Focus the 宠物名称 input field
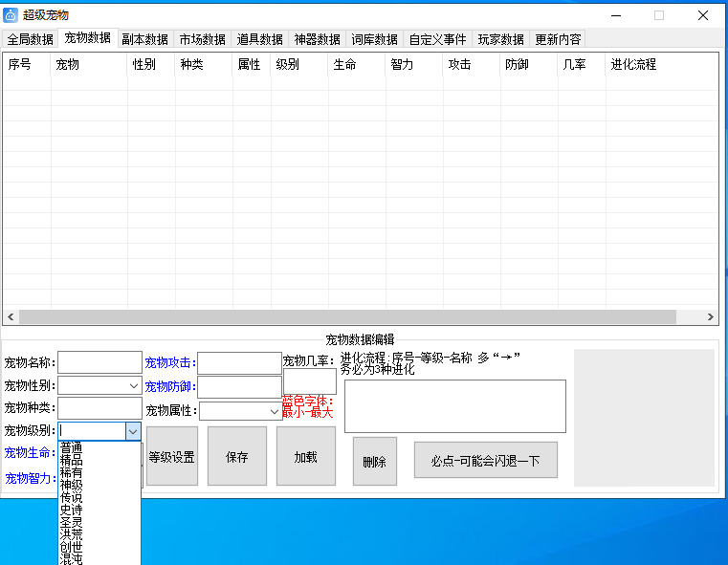The image size is (728, 565). click(99, 362)
